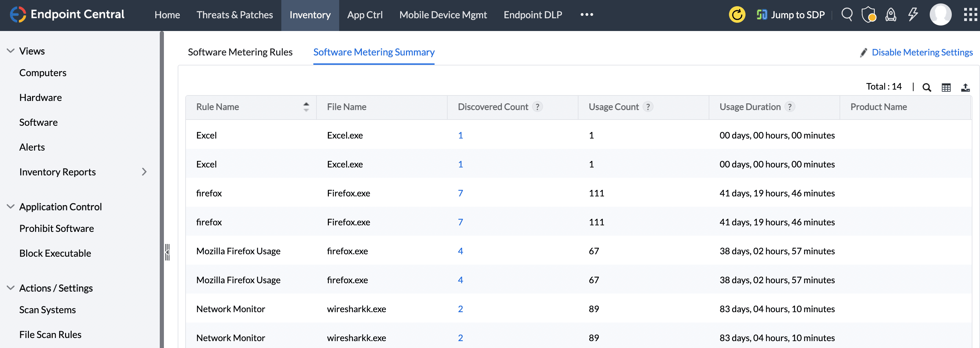Open the user profile avatar
The height and width of the screenshot is (348, 980).
click(x=940, y=15)
